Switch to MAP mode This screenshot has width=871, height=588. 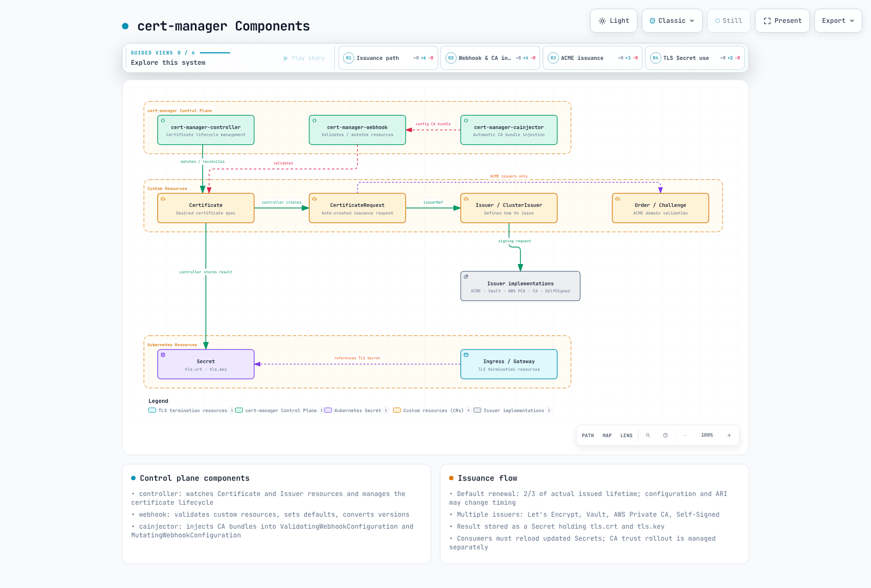click(607, 436)
